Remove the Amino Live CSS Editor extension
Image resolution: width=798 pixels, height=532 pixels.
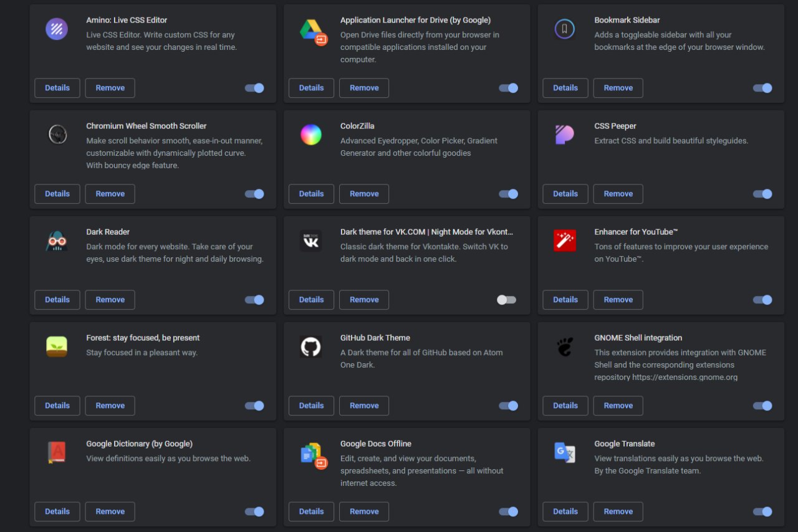(x=110, y=88)
